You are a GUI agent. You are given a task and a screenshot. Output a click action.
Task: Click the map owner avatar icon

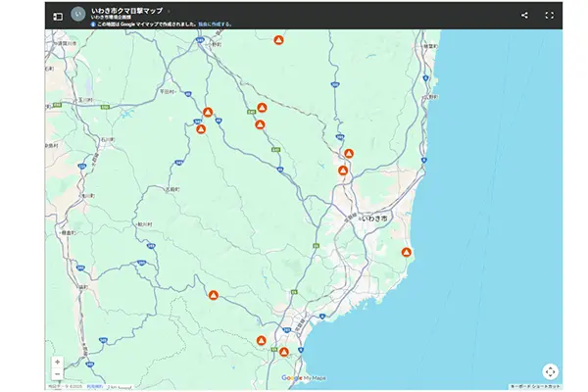point(78,15)
